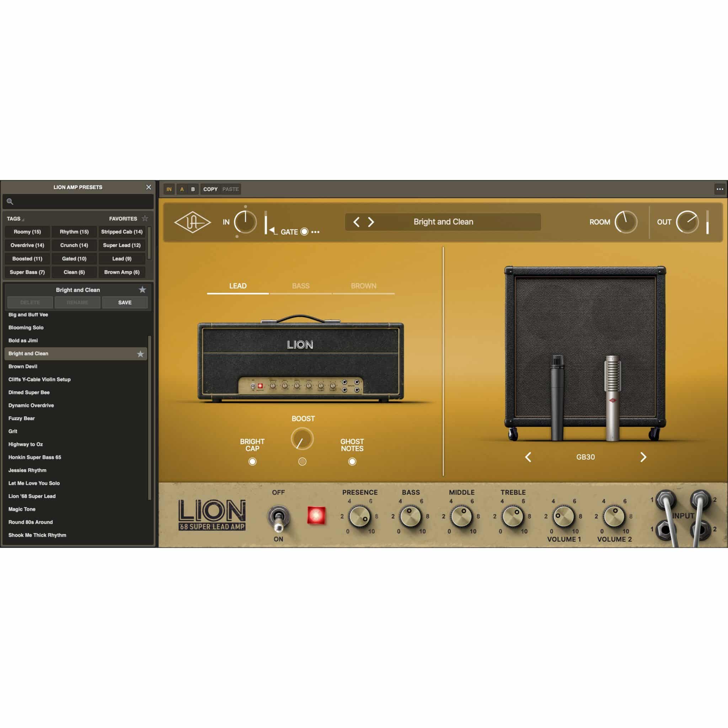Click the Lion amp head image
Viewport: 728px width, 728px height.
click(x=301, y=358)
